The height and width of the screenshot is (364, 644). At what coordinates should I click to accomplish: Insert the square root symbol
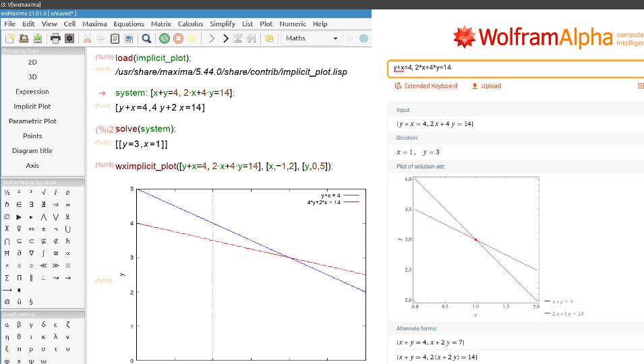44,192
